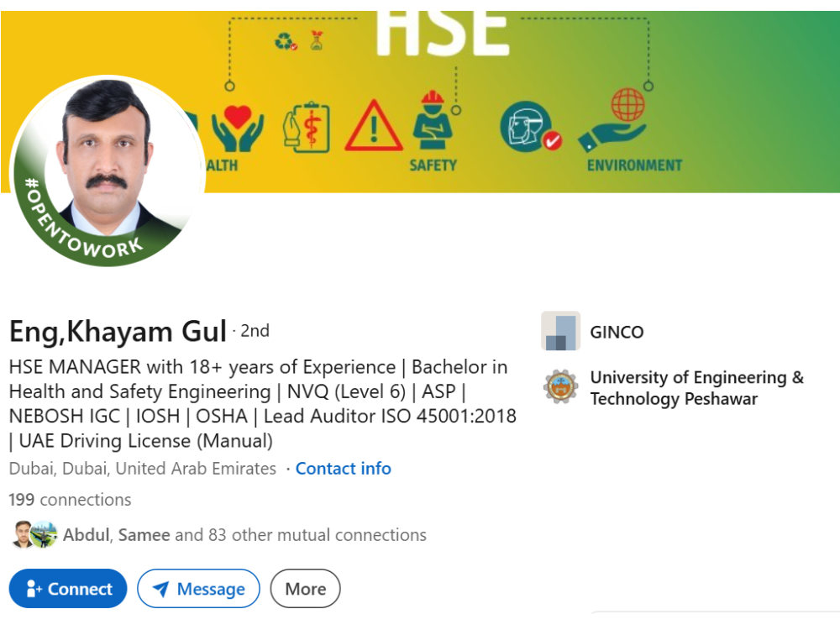Click the Dubai, United Arab Emirates location
The width and height of the screenshot is (840, 630).
pyautogui.click(x=143, y=468)
